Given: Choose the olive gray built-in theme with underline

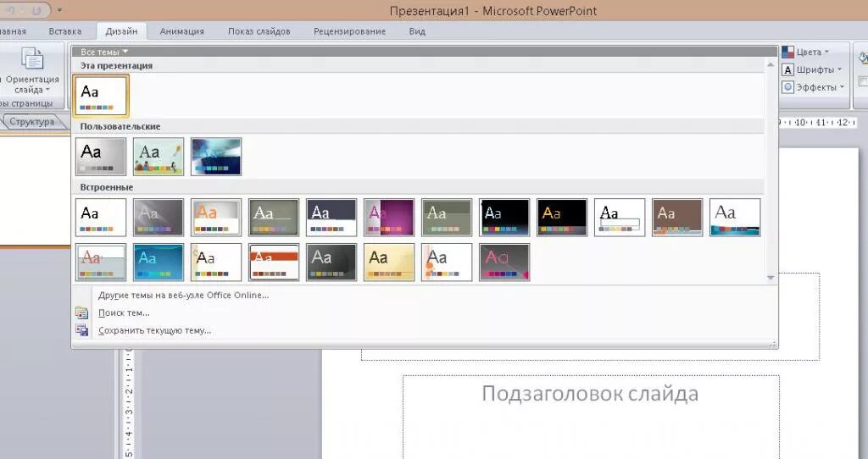Looking at the screenshot, I should pyautogui.click(x=274, y=218).
